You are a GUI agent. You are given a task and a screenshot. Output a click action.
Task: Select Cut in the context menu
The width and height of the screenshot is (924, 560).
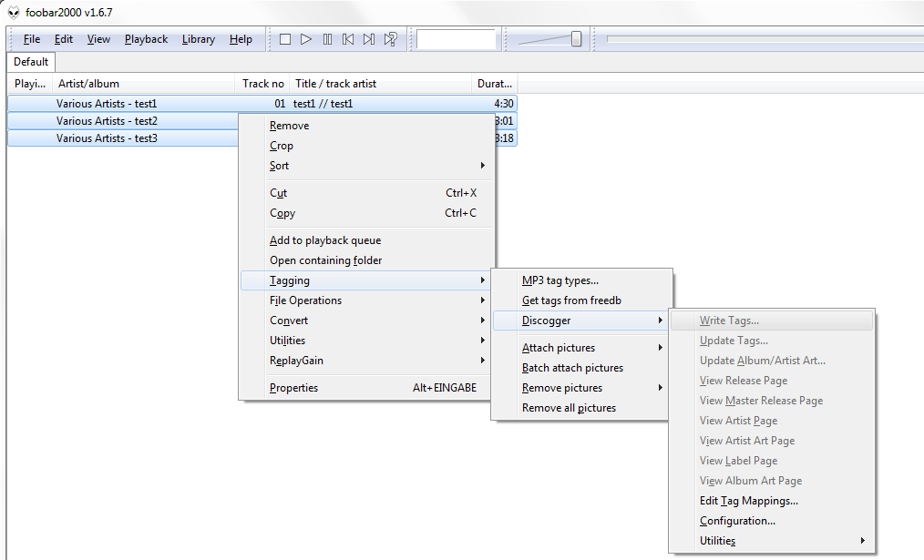365,193
